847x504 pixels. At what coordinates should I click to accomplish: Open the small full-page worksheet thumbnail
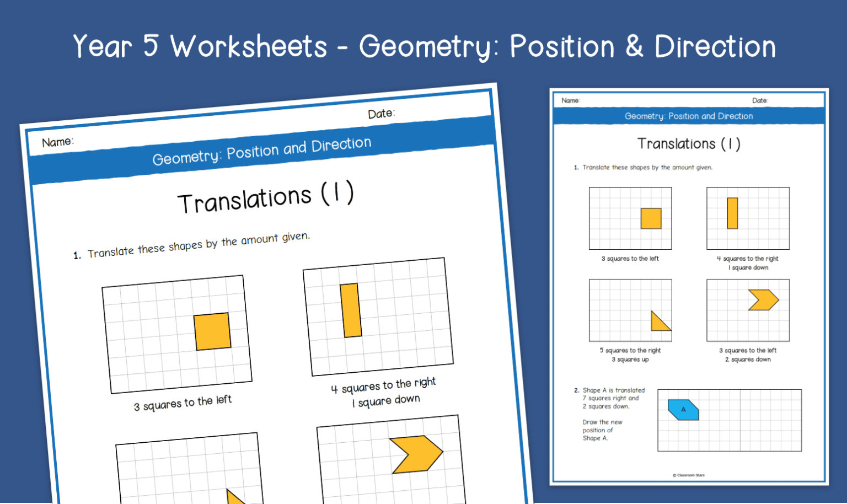coord(689,287)
